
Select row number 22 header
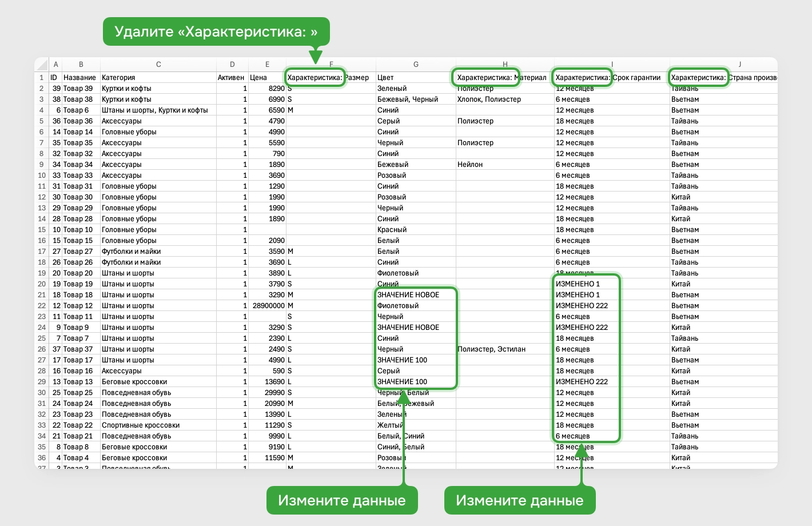(x=41, y=305)
